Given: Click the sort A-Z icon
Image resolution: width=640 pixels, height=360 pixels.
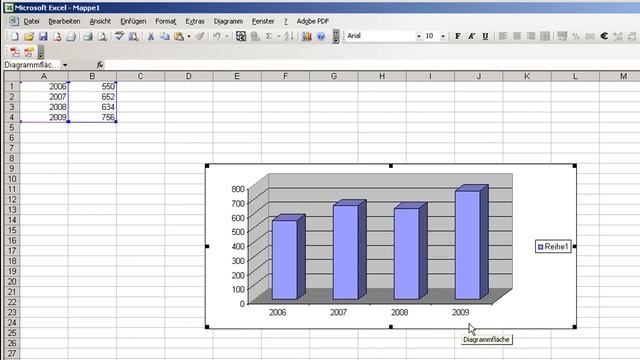Looking at the screenshot, I should (x=289, y=36).
